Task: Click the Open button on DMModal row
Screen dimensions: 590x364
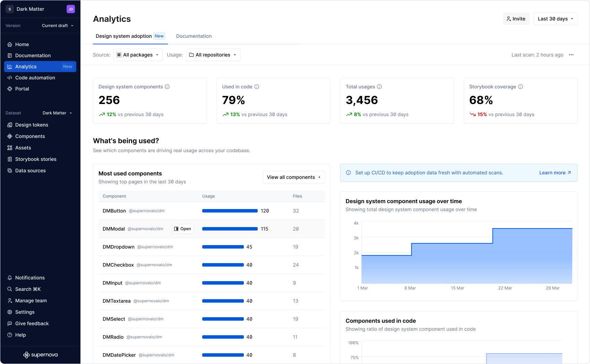Action: [183, 229]
